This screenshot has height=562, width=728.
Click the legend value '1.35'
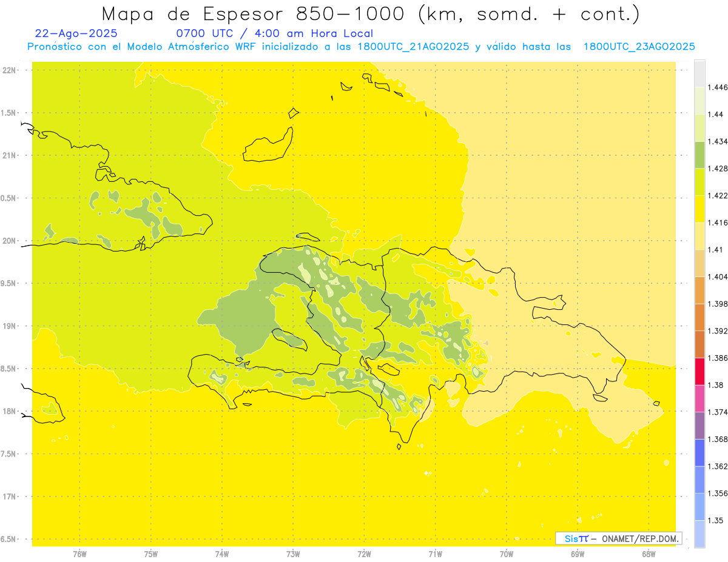click(x=716, y=520)
